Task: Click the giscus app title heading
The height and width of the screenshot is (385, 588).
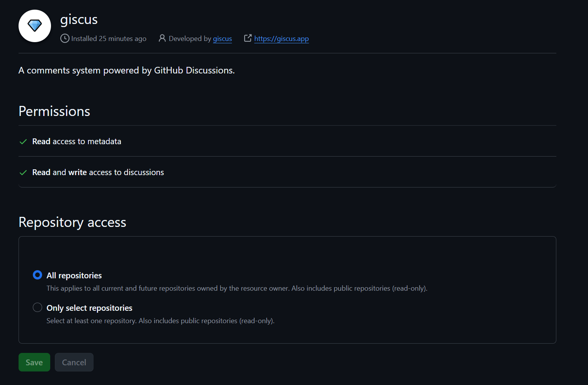Action: (79, 19)
